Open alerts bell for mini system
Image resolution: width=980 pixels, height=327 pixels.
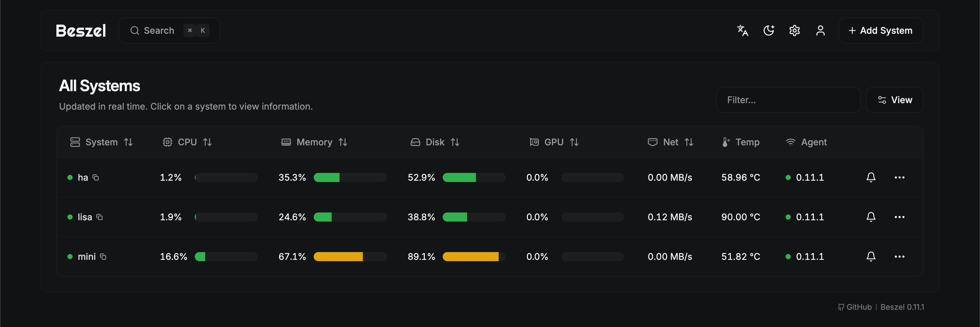pos(871,257)
